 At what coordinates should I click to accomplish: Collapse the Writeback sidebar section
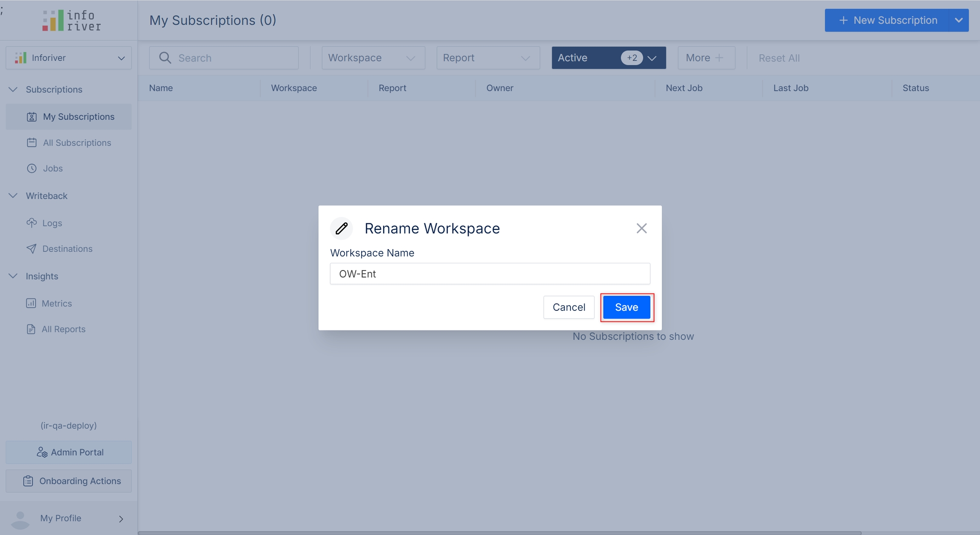coord(13,196)
